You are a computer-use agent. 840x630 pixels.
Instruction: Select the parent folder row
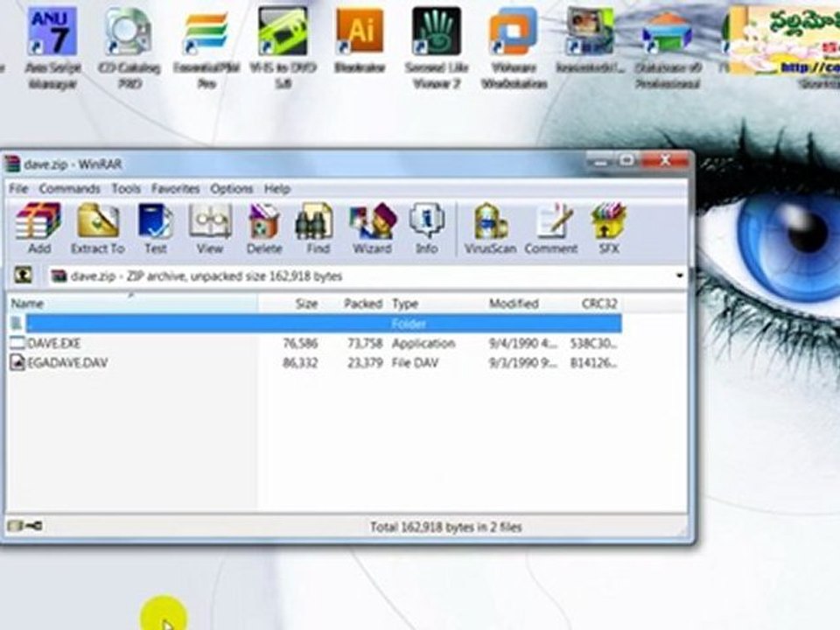[x=315, y=324]
